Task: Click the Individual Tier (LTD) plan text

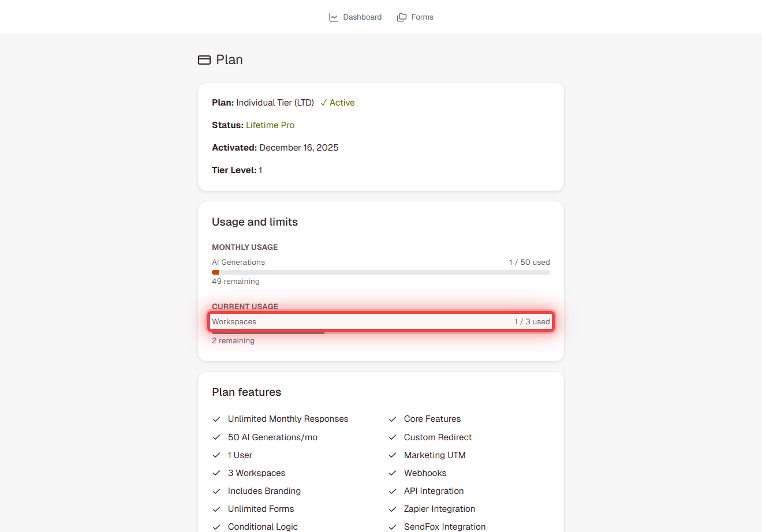Action: [x=275, y=102]
